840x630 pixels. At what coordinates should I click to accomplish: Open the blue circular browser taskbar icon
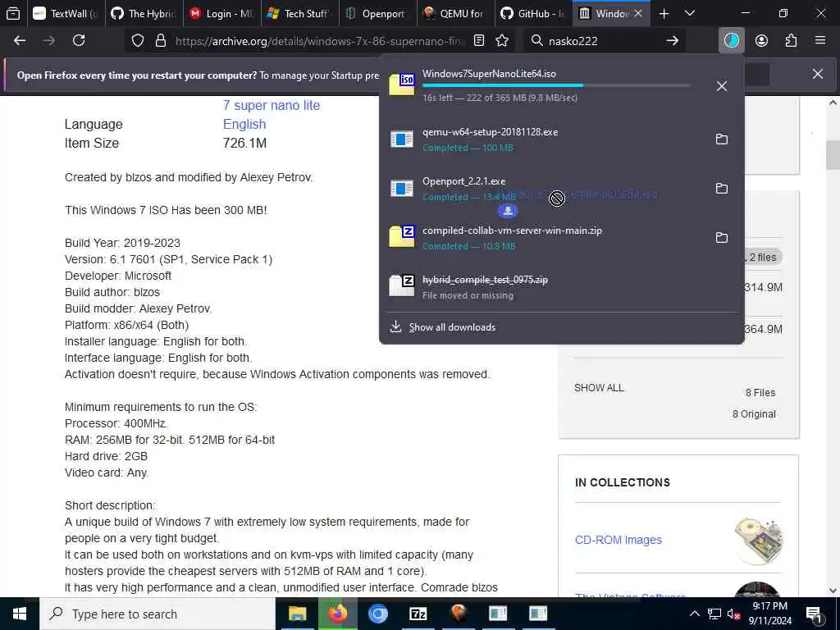point(377,614)
